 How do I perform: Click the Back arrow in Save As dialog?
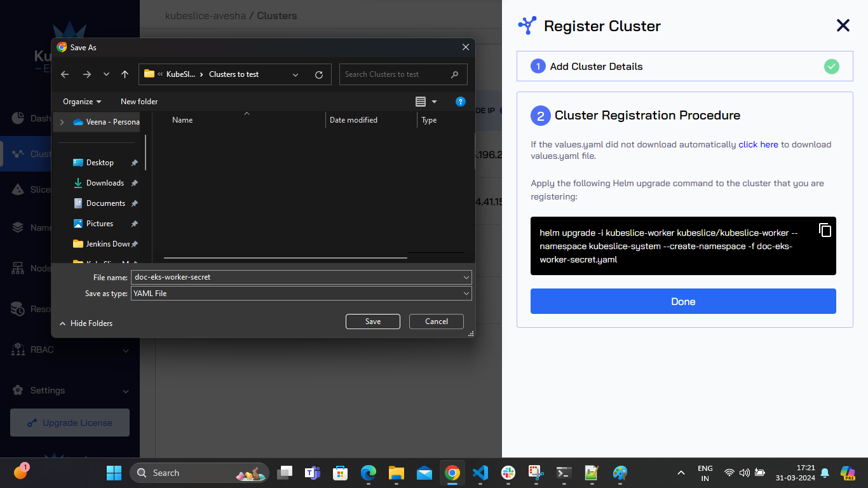click(x=65, y=74)
